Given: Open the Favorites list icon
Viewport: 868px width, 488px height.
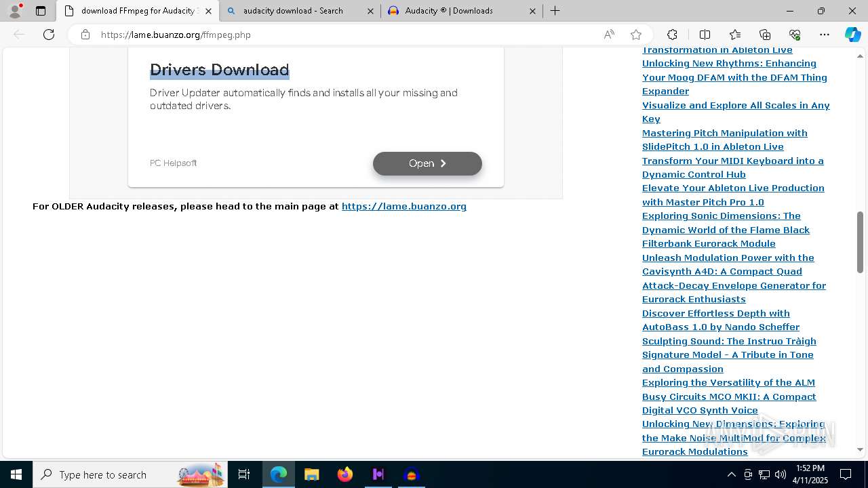Looking at the screenshot, I should pyautogui.click(x=735, y=35).
